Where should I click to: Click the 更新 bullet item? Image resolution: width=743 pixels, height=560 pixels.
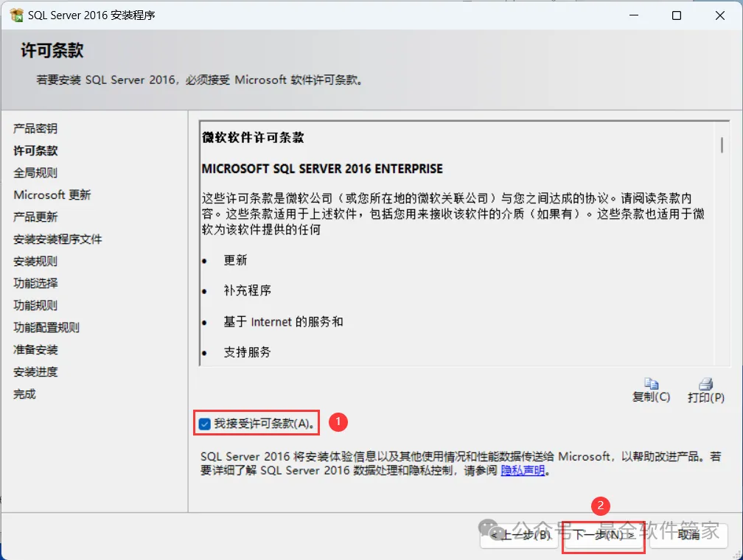[236, 260]
